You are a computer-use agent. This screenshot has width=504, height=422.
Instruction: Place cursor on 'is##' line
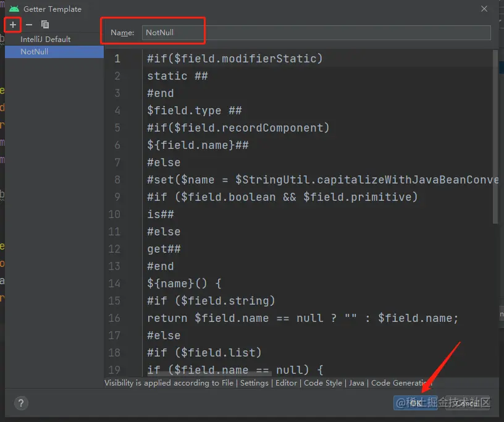(161, 214)
